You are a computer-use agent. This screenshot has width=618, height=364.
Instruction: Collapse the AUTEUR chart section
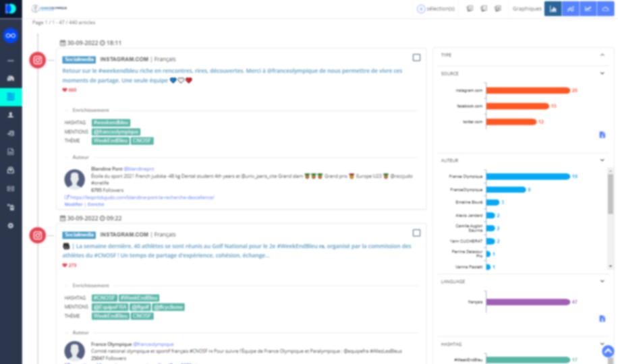pyautogui.click(x=602, y=160)
